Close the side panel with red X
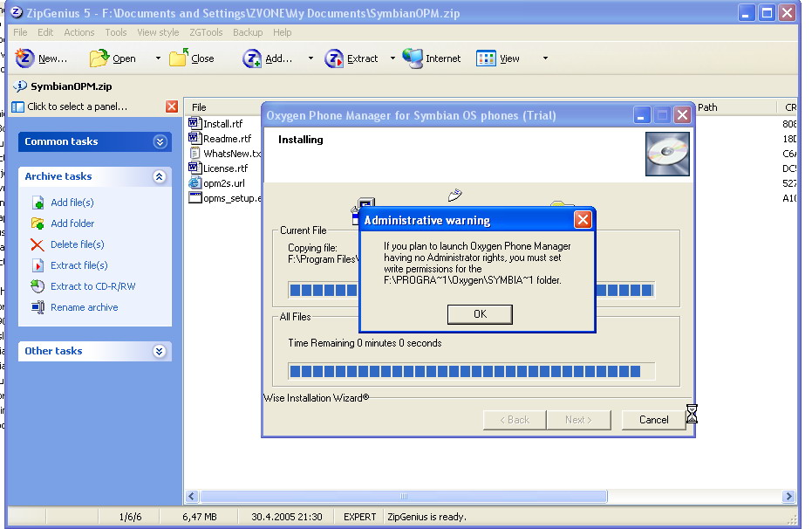The image size is (812, 529). tap(172, 106)
